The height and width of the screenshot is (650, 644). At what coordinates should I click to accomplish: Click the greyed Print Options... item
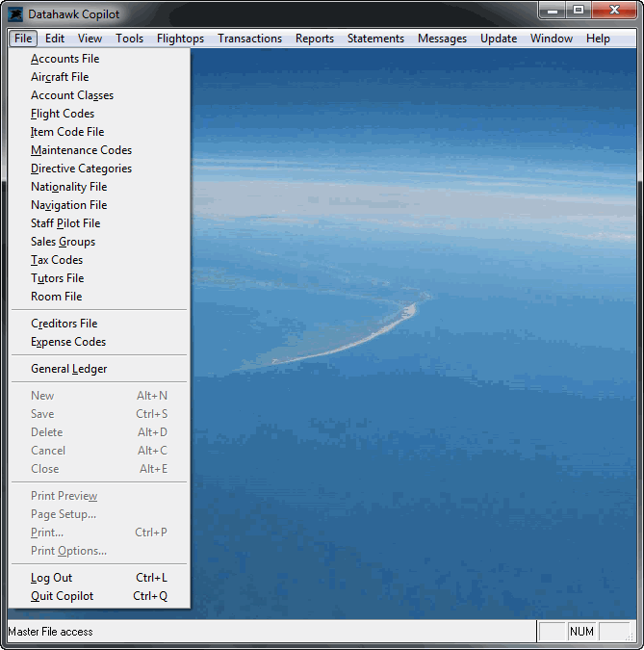pos(99,551)
